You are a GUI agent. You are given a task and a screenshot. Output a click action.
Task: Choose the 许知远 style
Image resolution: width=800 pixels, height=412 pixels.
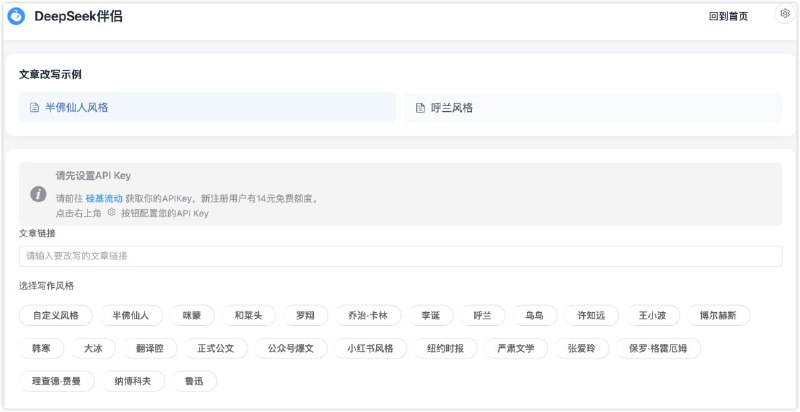[591, 316]
